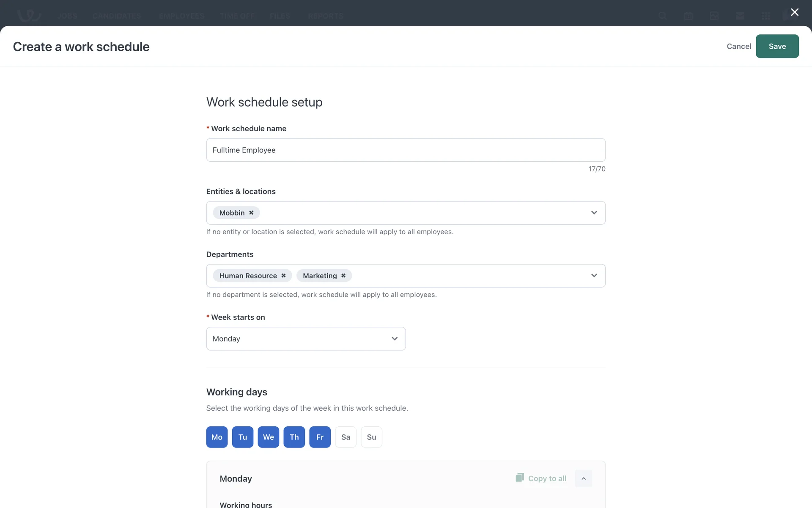
Task: Enable Sunday as a working day
Action: click(x=371, y=437)
